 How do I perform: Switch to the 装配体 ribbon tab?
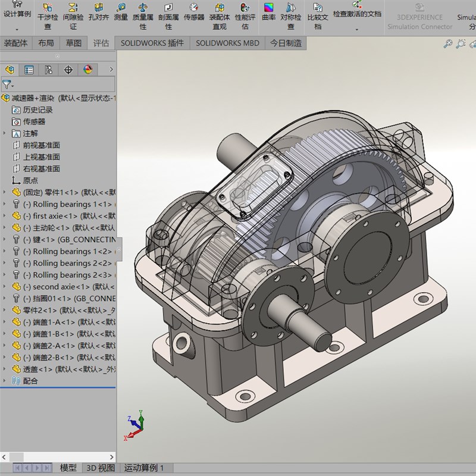15,43
